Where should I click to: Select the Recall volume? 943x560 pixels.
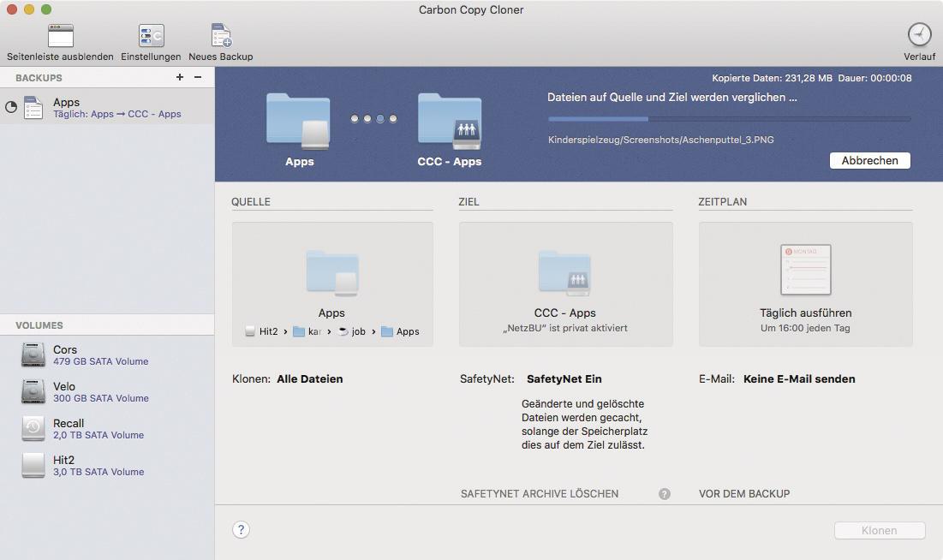click(107, 428)
